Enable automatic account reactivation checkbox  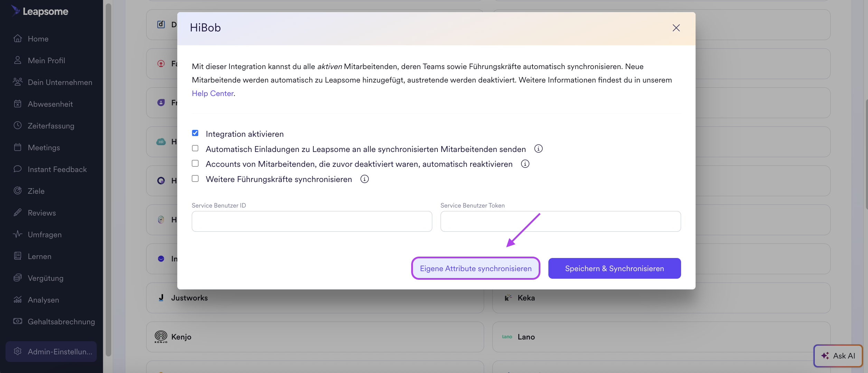pos(195,163)
